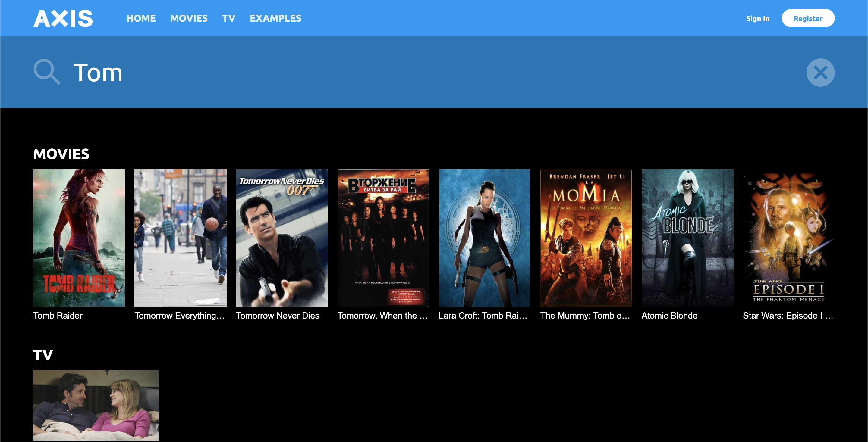Open the Tomorrow Never Dies 007 poster
The width and height of the screenshot is (868, 442).
click(x=282, y=238)
